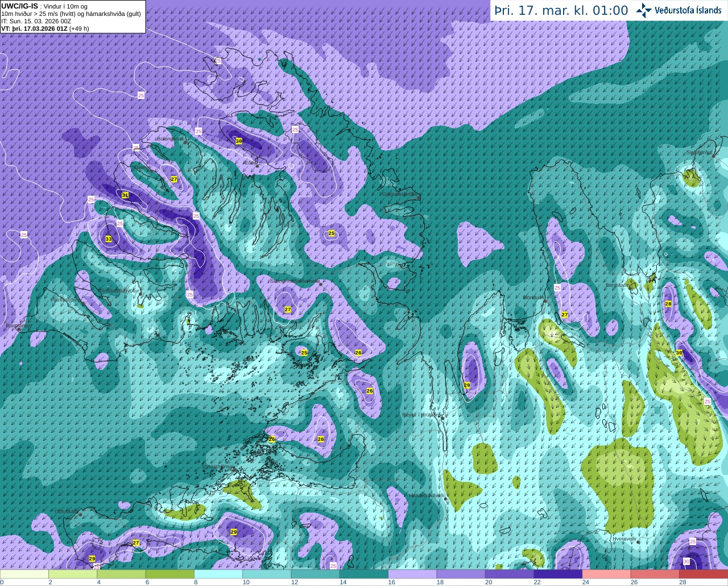Click the yellow 30 gust marker above Æðey
The height and width of the screenshot is (586, 728).
click(239, 141)
